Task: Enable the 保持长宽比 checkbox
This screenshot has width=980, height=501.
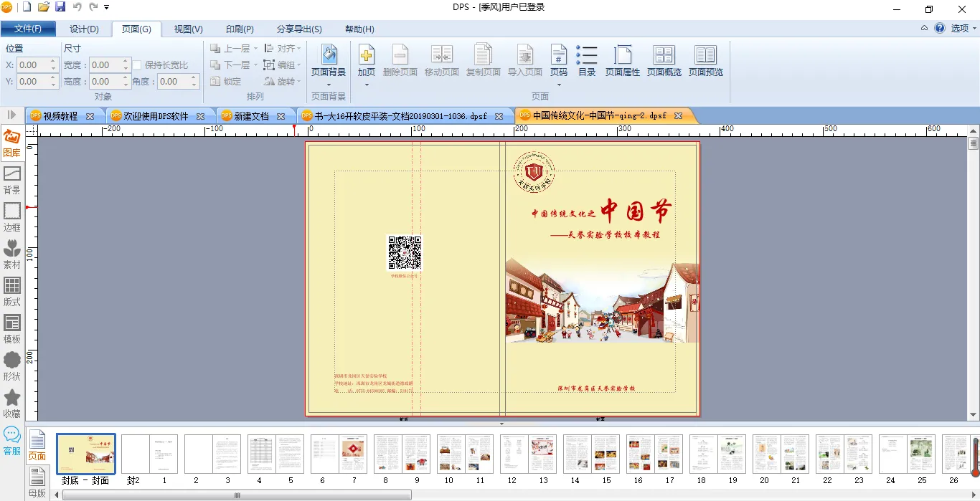Action: tap(137, 65)
